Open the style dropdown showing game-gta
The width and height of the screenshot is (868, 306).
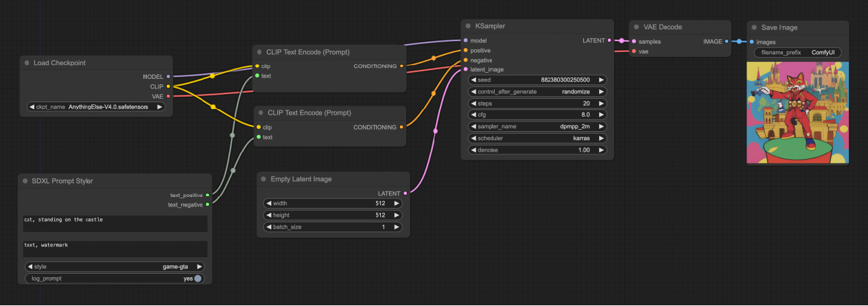pos(115,267)
